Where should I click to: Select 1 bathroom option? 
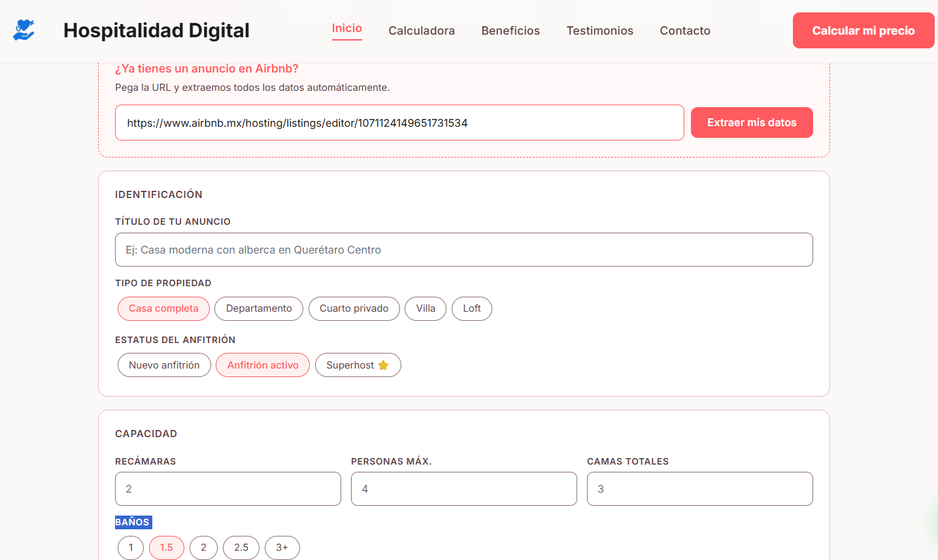pyautogui.click(x=131, y=548)
